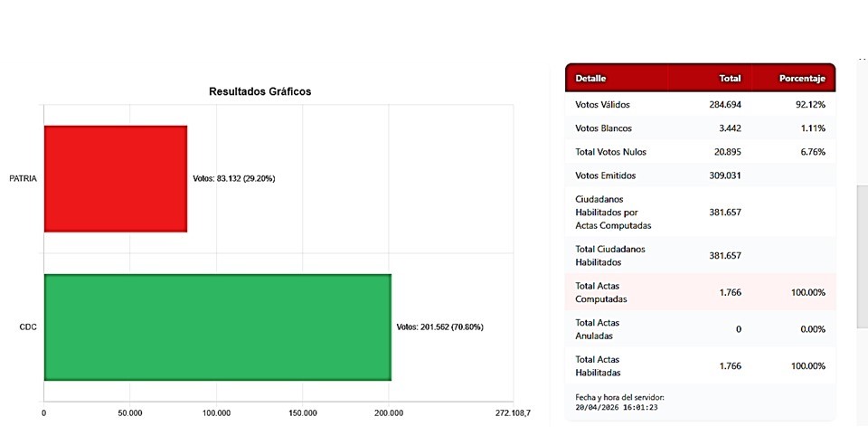
Task: Click the CDC votes label 201.562
Action: click(x=439, y=327)
